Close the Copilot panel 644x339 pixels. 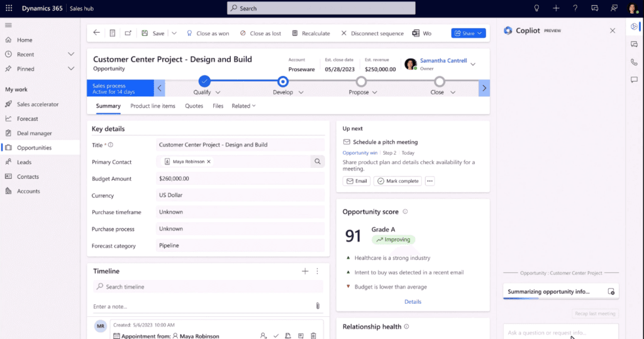(x=613, y=31)
